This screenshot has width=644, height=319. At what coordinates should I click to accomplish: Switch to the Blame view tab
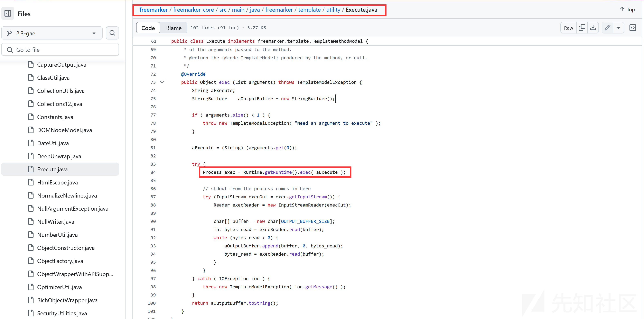(174, 28)
